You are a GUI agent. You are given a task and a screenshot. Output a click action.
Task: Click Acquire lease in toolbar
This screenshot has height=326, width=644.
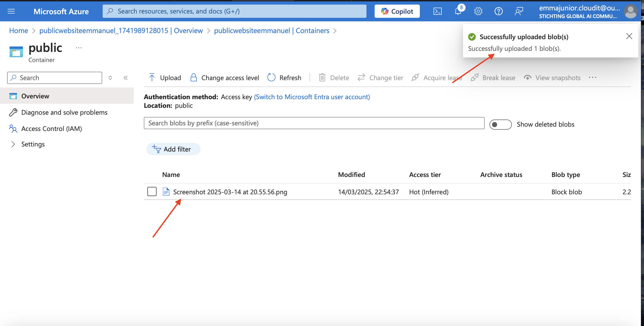(x=437, y=78)
